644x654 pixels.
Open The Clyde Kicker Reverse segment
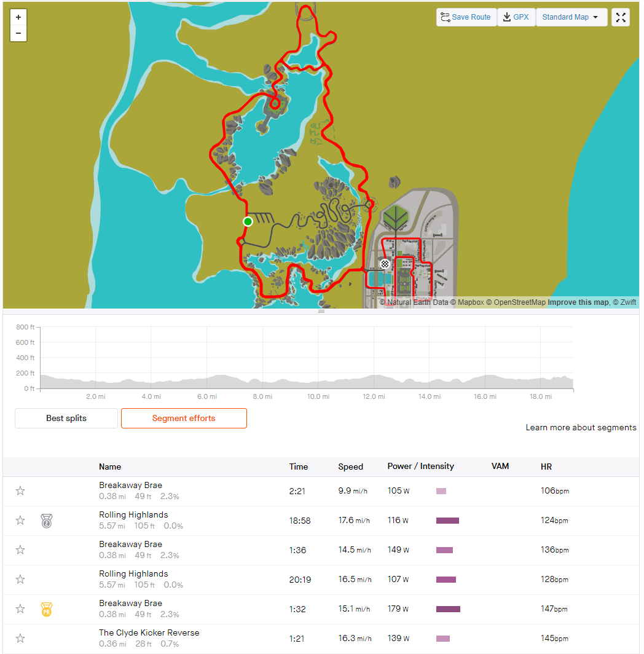(149, 632)
